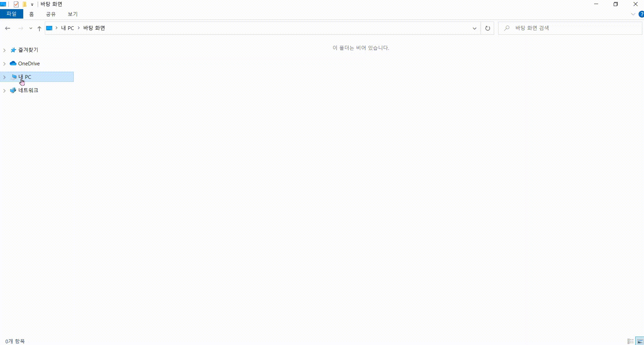
Task: Expand the 네트워크 tree node
Action: pos(4,91)
